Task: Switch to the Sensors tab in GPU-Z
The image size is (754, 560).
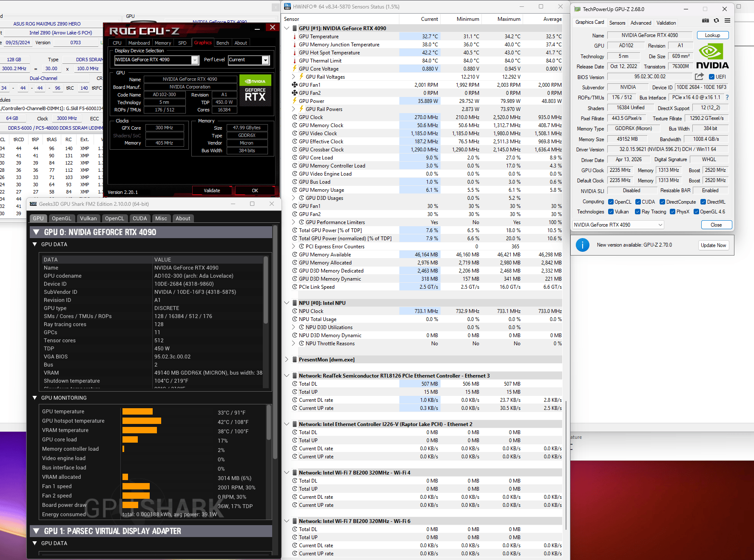Action: click(617, 23)
